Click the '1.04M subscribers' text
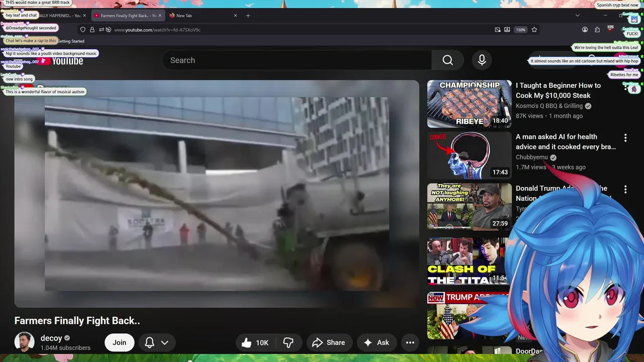The image size is (644, 362). pos(65,348)
